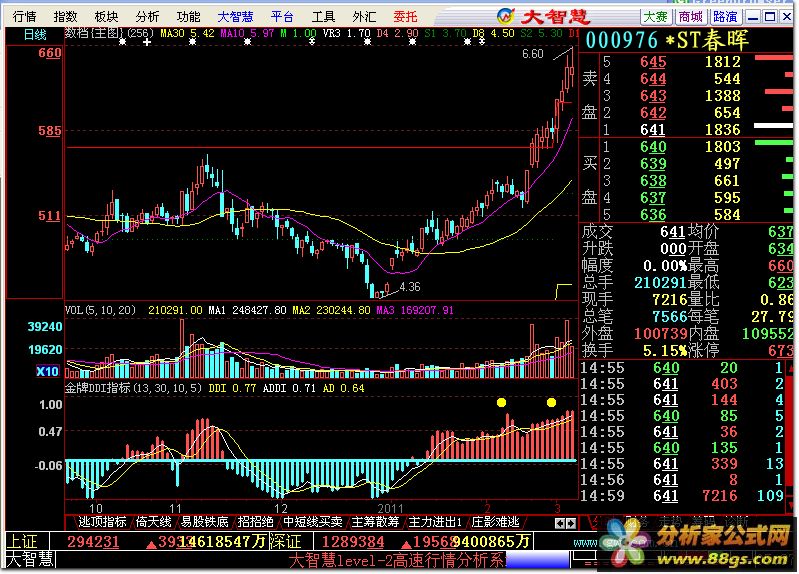
Task: Click the 14:59 tick row with 7216
Action: (x=682, y=495)
